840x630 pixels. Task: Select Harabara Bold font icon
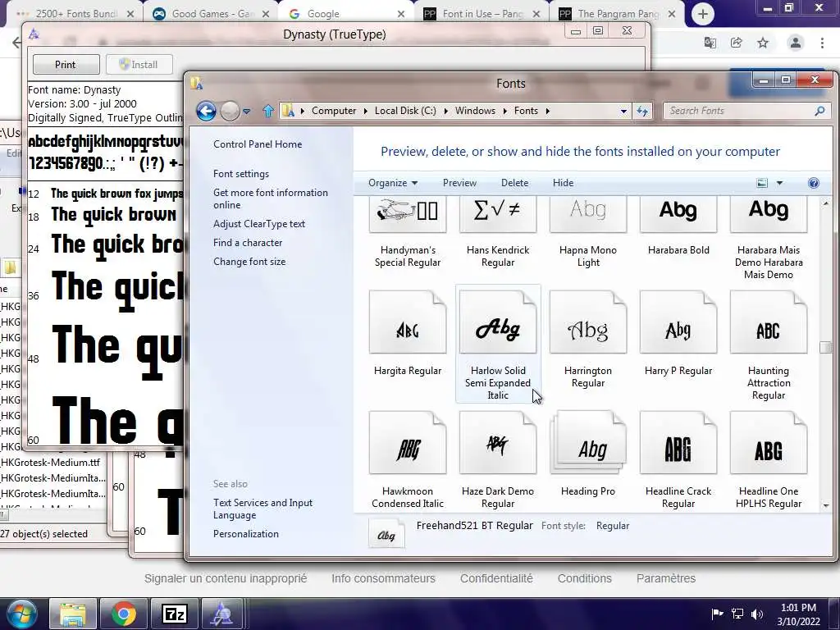(678, 214)
